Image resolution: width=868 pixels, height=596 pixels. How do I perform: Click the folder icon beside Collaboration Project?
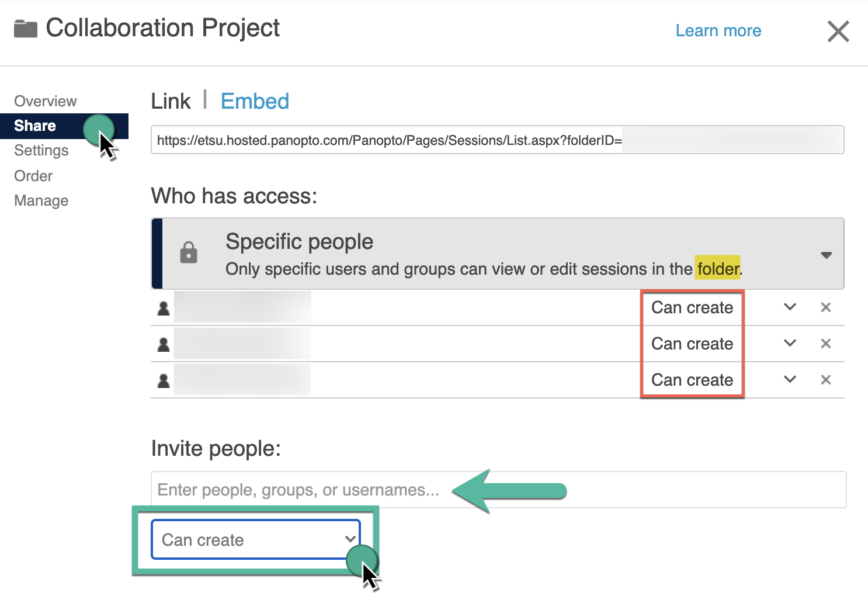click(x=26, y=29)
